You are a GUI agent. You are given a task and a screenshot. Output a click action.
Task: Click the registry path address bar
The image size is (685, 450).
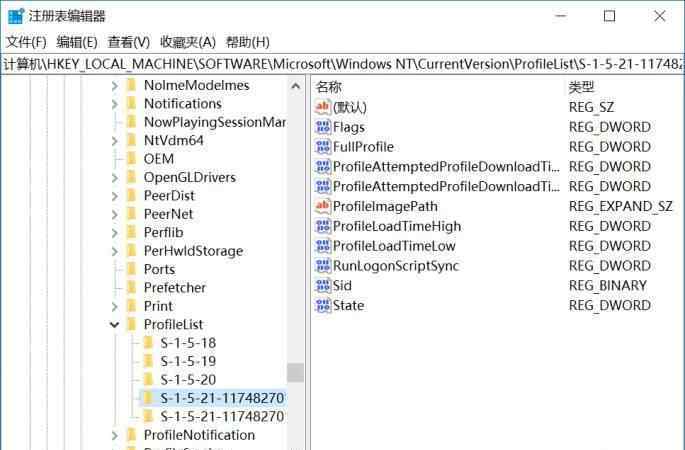(x=342, y=65)
